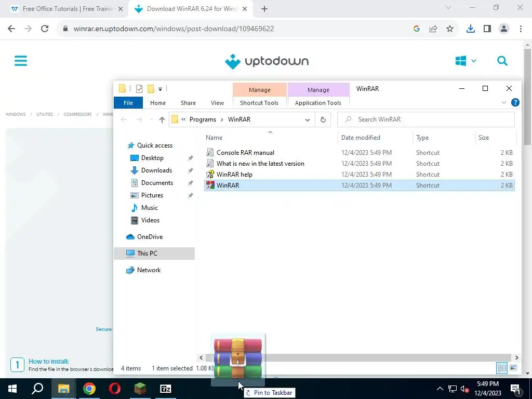
Task: Open Chrome tab search chevron
Action: pyautogui.click(x=448, y=7)
